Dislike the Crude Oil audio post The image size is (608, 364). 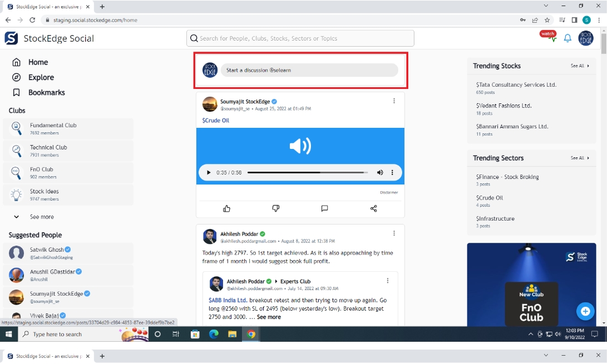275,208
